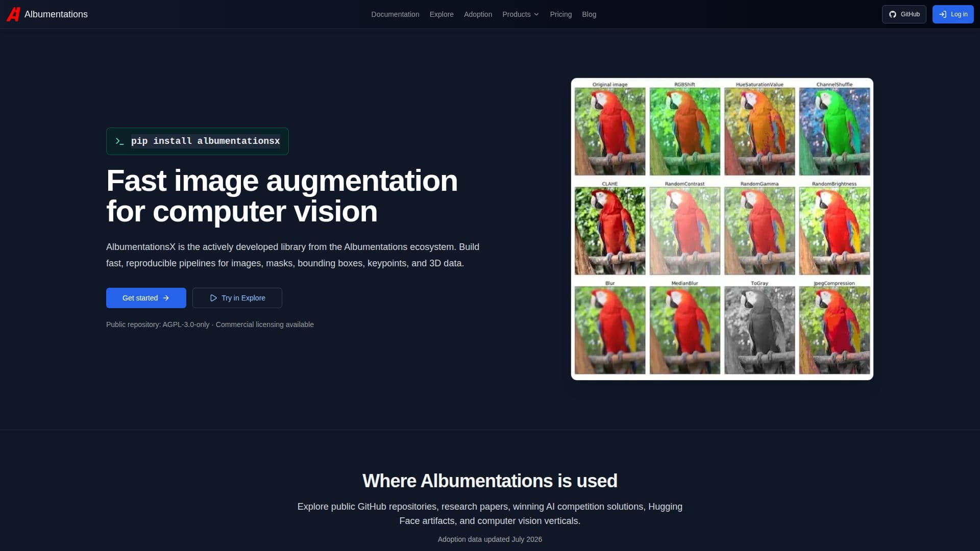The height and width of the screenshot is (551, 980).
Task: Go to the Adoption page
Action: (478, 14)
